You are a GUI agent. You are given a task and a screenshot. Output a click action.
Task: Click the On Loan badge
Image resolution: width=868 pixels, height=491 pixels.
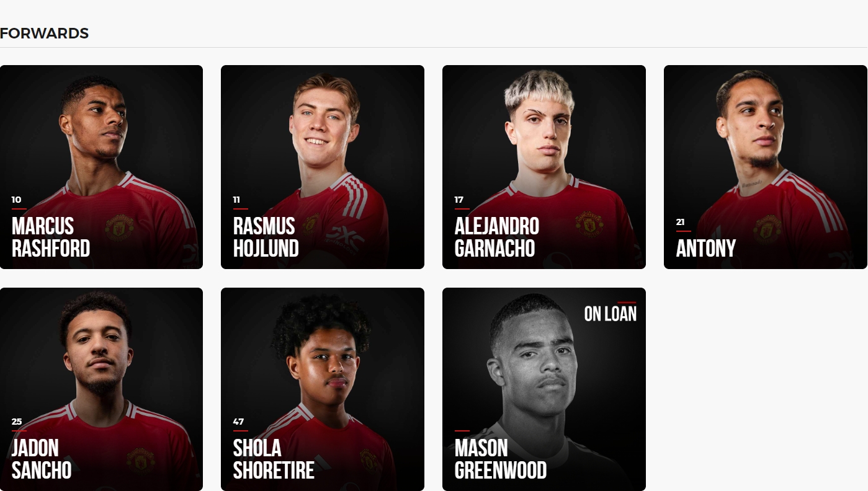coord(611,314)
